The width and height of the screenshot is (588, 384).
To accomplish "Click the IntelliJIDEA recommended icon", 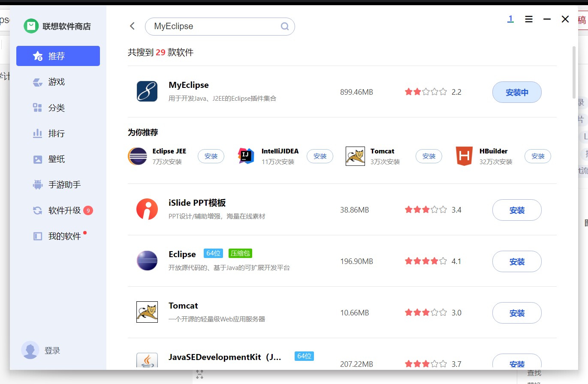I will coord(246,156).
